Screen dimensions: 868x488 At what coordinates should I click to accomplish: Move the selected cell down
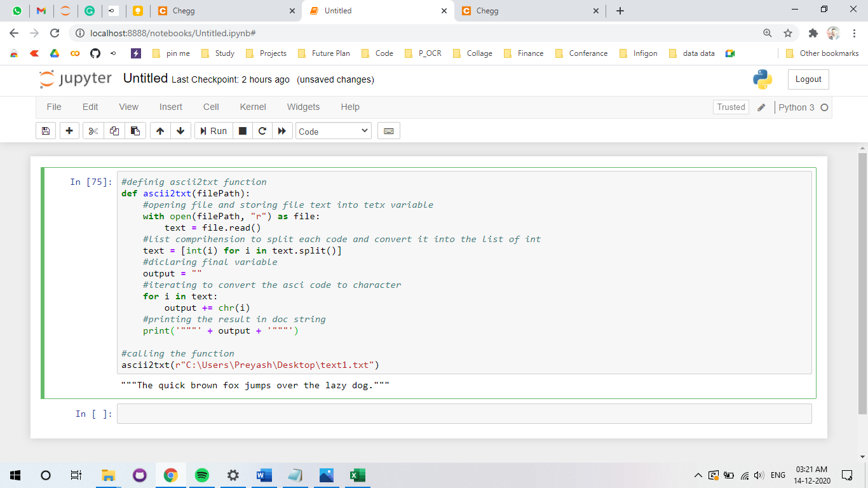coord(180,131)
